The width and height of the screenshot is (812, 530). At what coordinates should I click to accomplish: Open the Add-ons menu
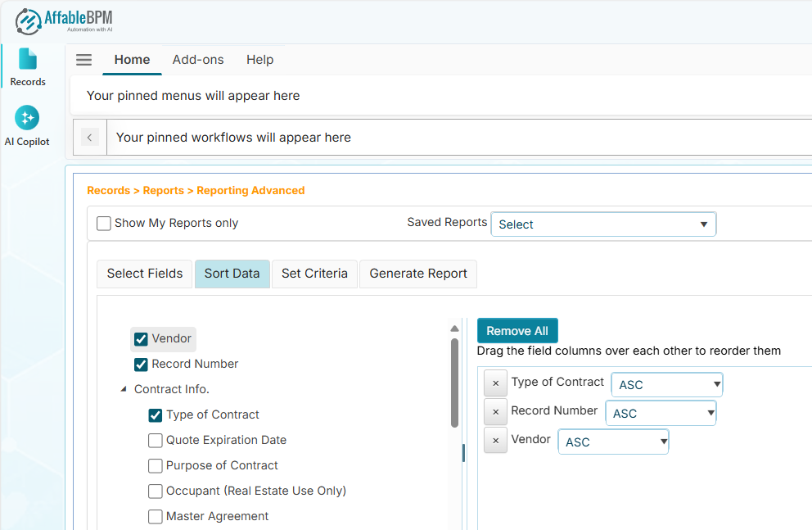pyautogui.click(x=198, y=60)
